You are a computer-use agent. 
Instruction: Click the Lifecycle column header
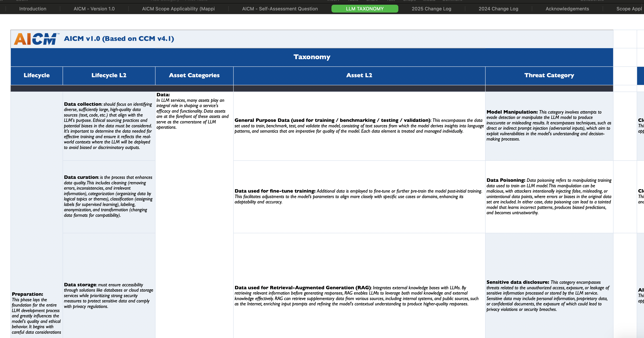[x=36, y=75]
